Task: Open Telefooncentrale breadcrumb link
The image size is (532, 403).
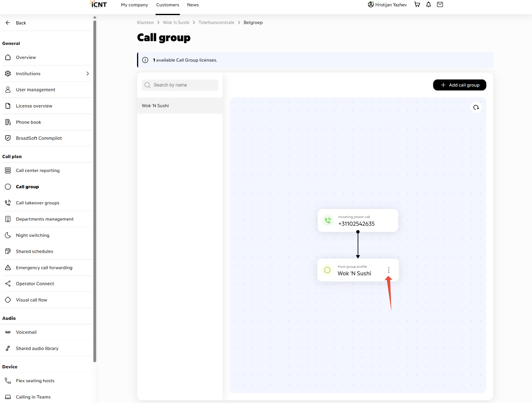Action: (216, 22)
